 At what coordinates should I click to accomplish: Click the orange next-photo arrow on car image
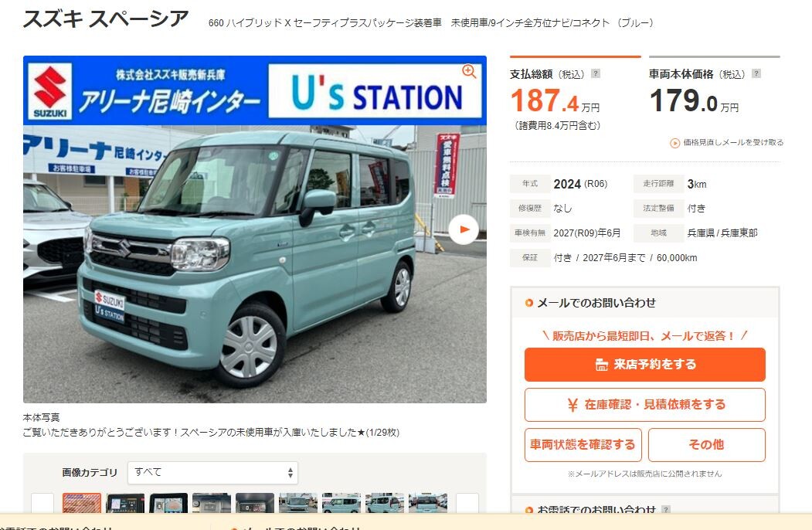pos(464,229)
